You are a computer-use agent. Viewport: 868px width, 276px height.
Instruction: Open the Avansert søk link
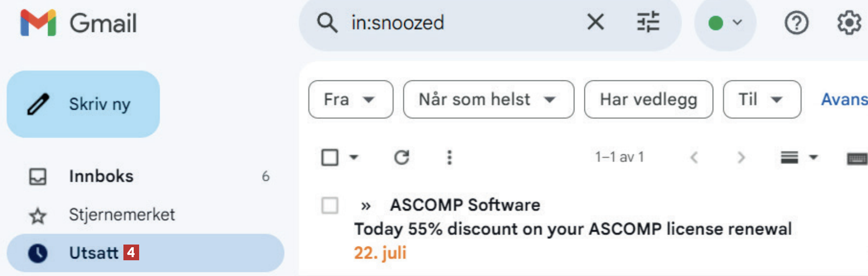(844, 99)
